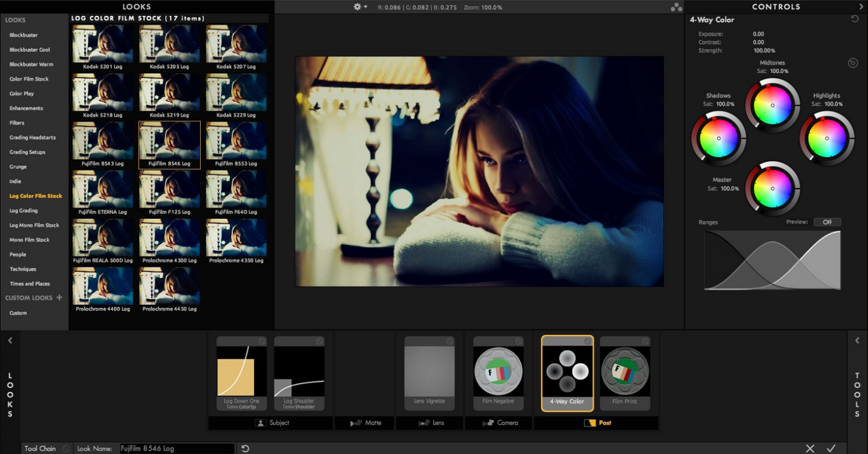This screenshot has width=868, height=454.
Task: Add a new custom looks folder
Action: [59, 297]
